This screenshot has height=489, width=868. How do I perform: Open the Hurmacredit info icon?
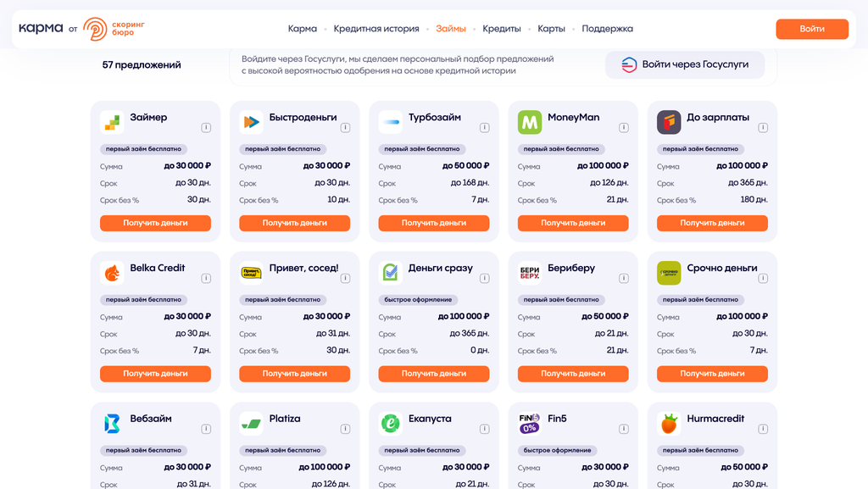click(x=763, y=429)
